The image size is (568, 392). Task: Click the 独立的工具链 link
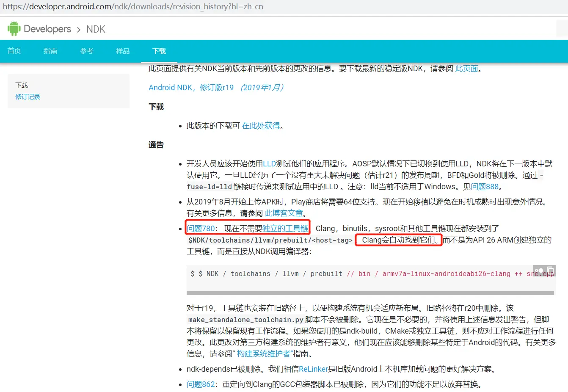[285, 229]
